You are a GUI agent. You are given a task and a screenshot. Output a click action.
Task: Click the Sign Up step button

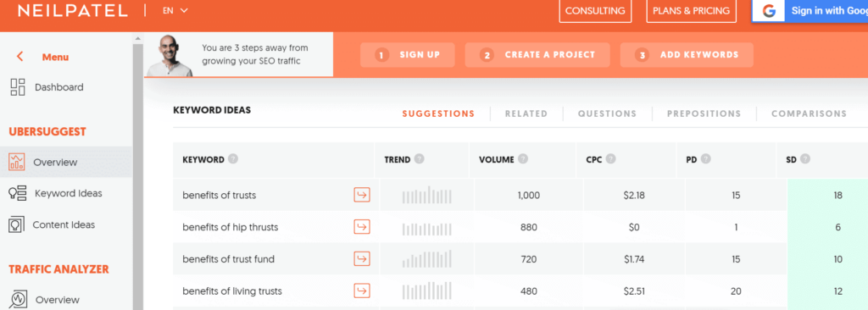pos(408,55)
